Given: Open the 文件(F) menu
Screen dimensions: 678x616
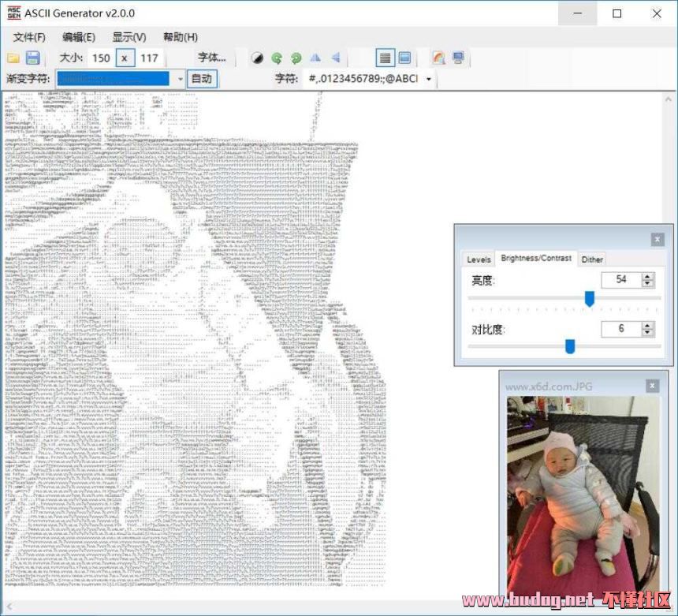Looking at the screenshot, I should tap(29, 37).
